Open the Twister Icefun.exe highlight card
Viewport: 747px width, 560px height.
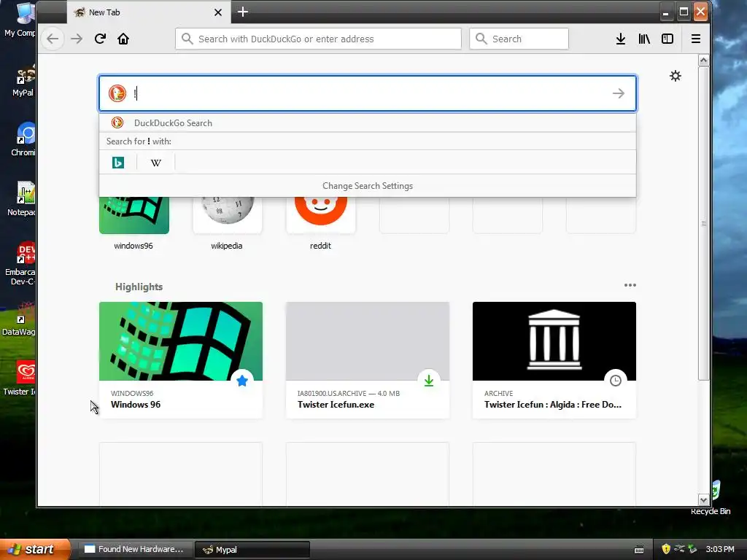[x=368, y=360]
